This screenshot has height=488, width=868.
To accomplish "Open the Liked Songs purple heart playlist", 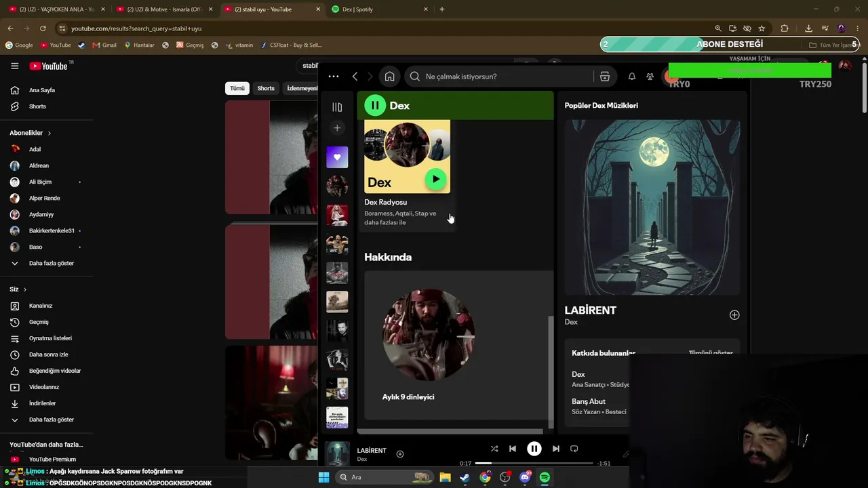I will 337,157.
